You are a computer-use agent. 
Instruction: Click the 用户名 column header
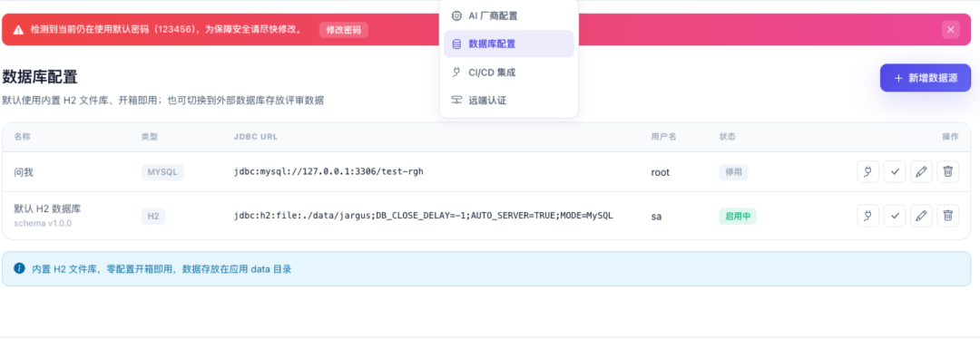(663, 137)
